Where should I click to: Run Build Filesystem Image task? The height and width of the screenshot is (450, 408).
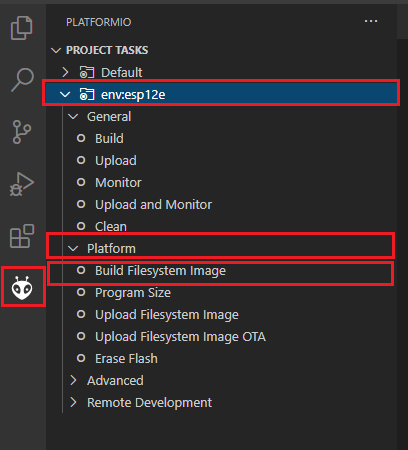160,271
